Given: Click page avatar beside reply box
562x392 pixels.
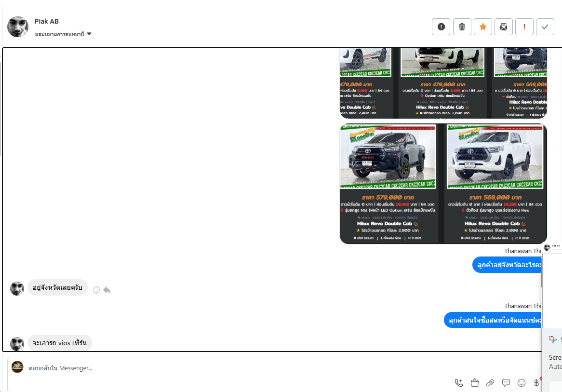Looking at the screenshot, I should tap(17, 367).
